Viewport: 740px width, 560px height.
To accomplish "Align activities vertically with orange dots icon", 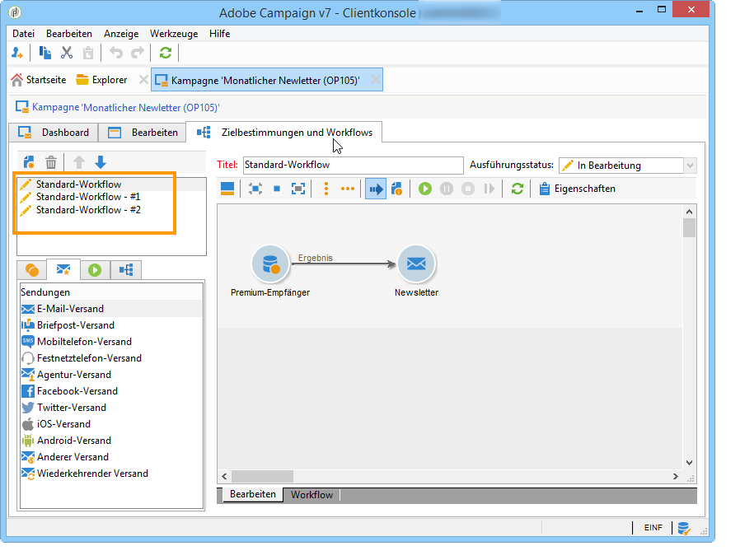I will [x=326, y=189].
